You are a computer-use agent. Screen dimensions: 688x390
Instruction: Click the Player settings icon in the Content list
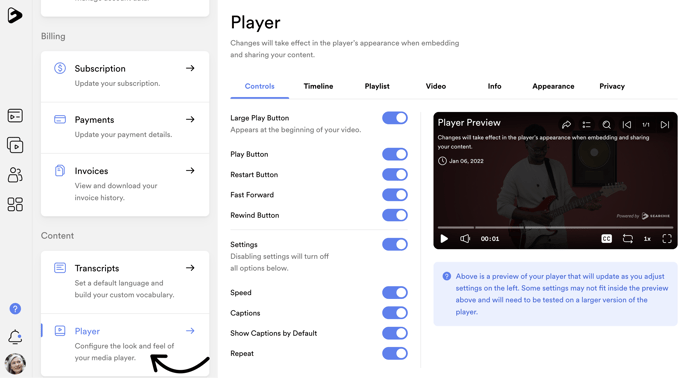(60, 331)
